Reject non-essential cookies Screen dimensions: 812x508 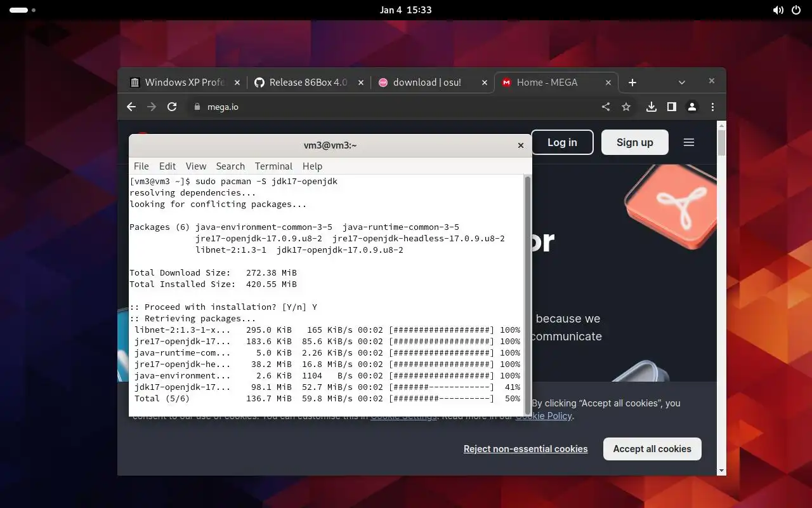[526, 449]
